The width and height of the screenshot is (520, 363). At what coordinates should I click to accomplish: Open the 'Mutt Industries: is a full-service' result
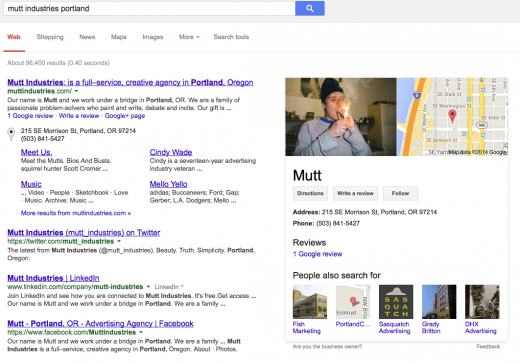[130, 82]
